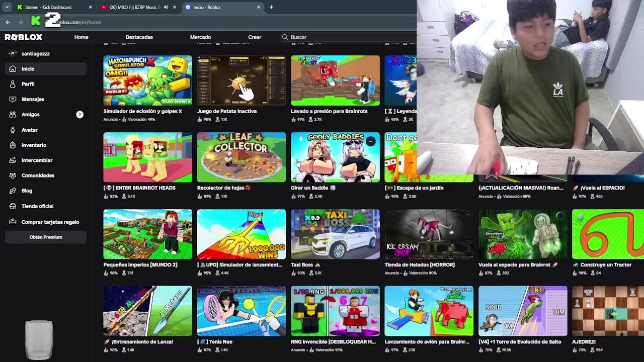Click the Buscar search field
Viewport: 644px width, 362px height.
pos(347,37)
